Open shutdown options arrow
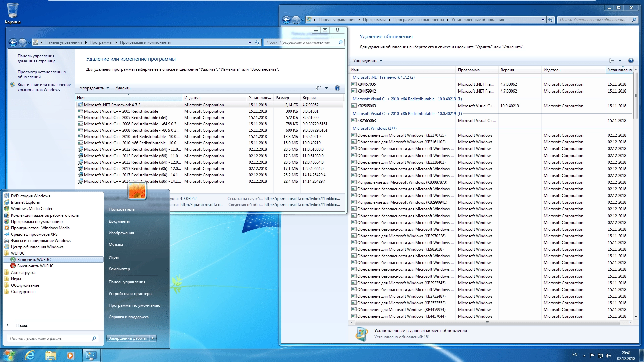Screen dimensions: 644x362 click(x=153, y=338)
